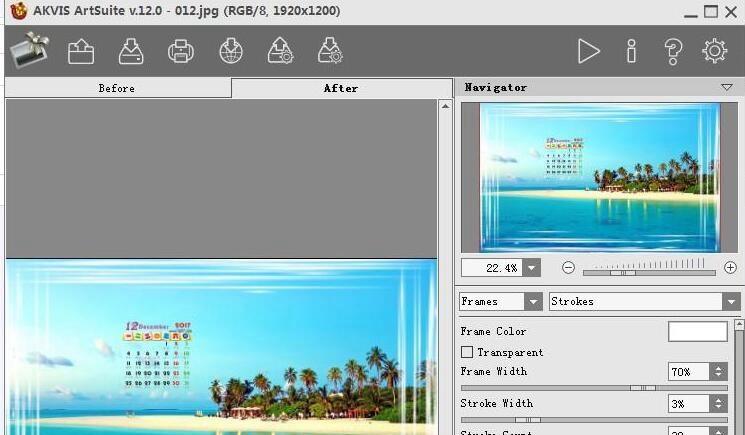This screenshot has height=435, width=745.
Task: Increase Stroke Width with up stepper arrow
Action: (x=718, y=399)
